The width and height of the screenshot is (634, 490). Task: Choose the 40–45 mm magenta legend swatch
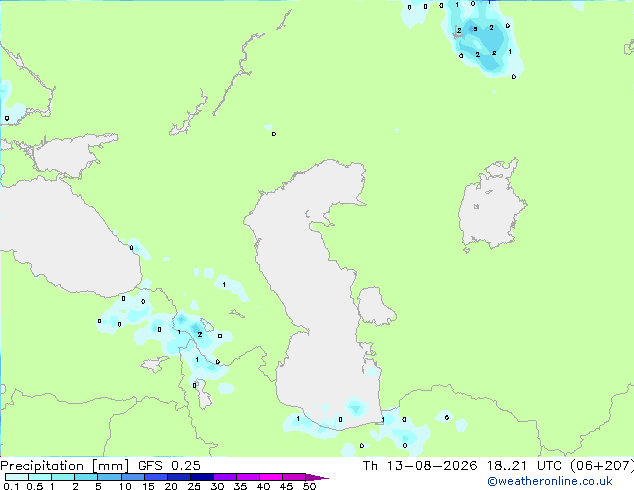271,477
